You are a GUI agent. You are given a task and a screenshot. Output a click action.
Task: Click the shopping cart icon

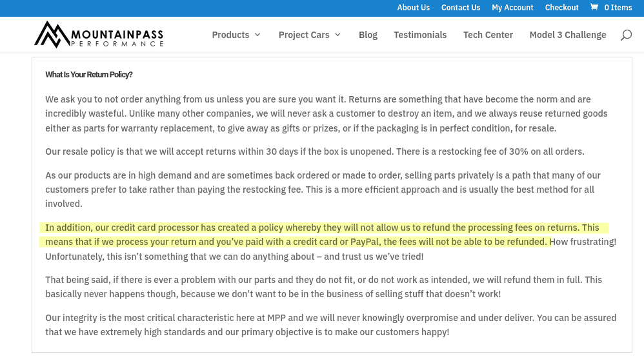click(x=594, y=7)
